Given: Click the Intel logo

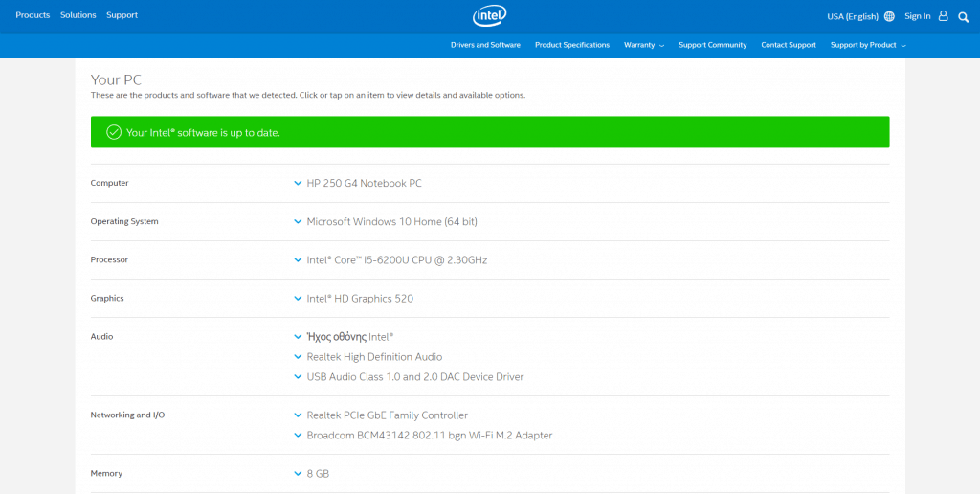Looking at the screenshot, I should (489, 16).
